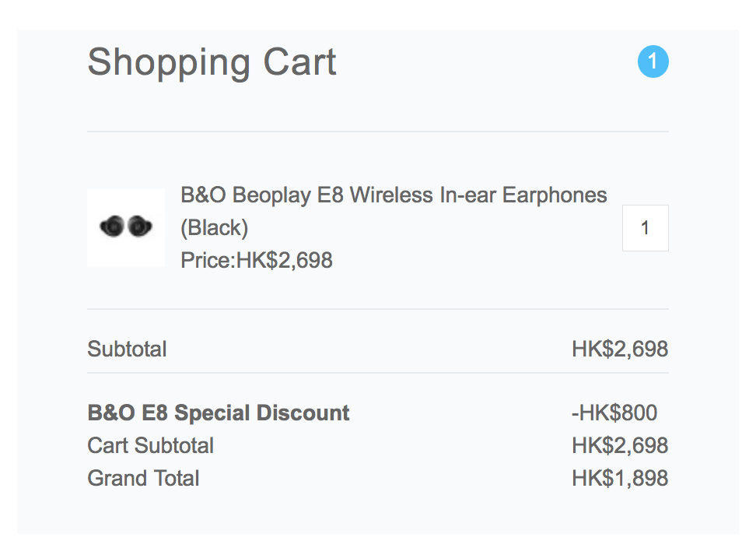This screenshot has height=548, width=756.
Task: Focus the quantity input box showing 1
Action: [645, 228]
